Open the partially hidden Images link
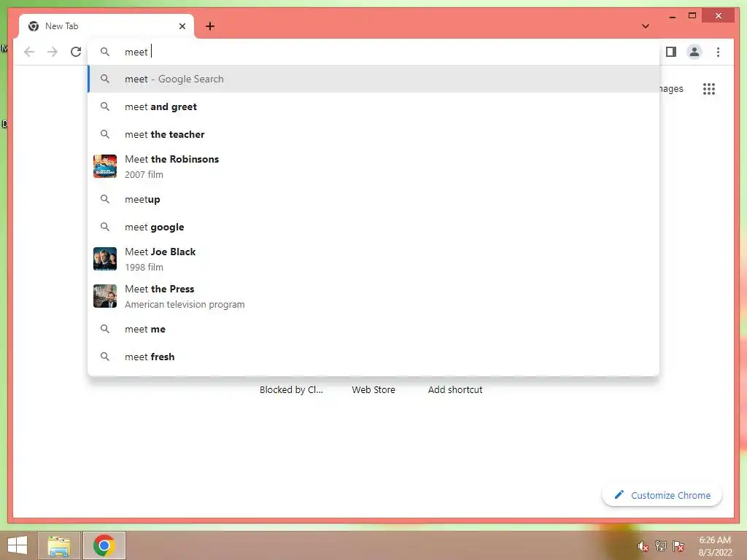The width and height of the screenshot is (747, 560). (x=671, y=89)
